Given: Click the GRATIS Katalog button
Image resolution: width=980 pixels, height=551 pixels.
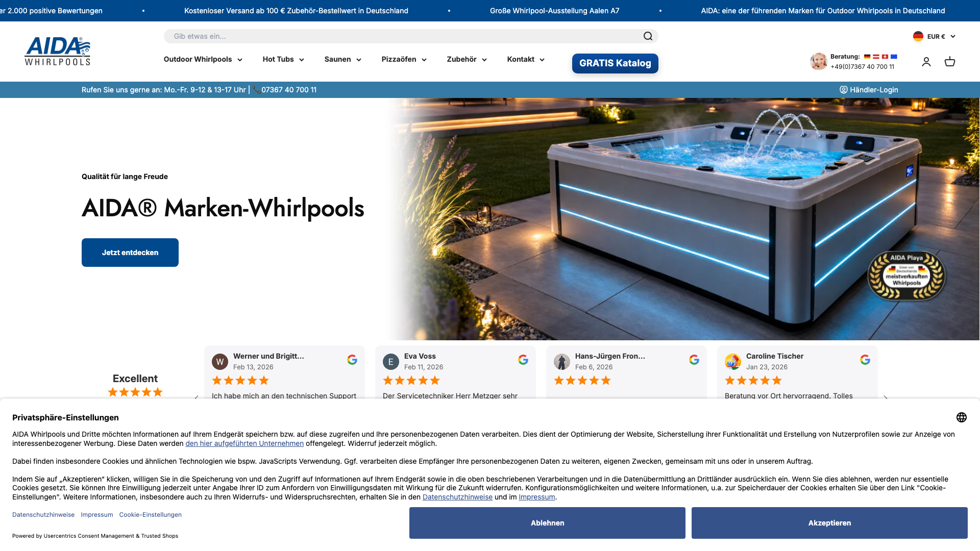Looking at the screenshot, I should (x=615, y=63).
